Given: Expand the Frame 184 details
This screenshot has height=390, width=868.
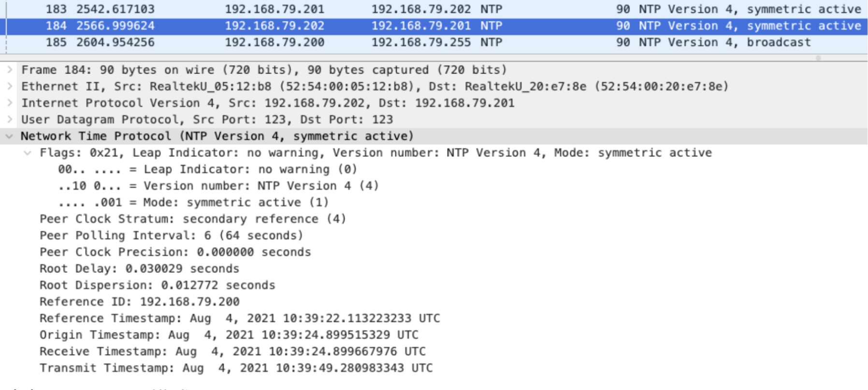Looking at the screenshot, I should (x=9, y=70).
